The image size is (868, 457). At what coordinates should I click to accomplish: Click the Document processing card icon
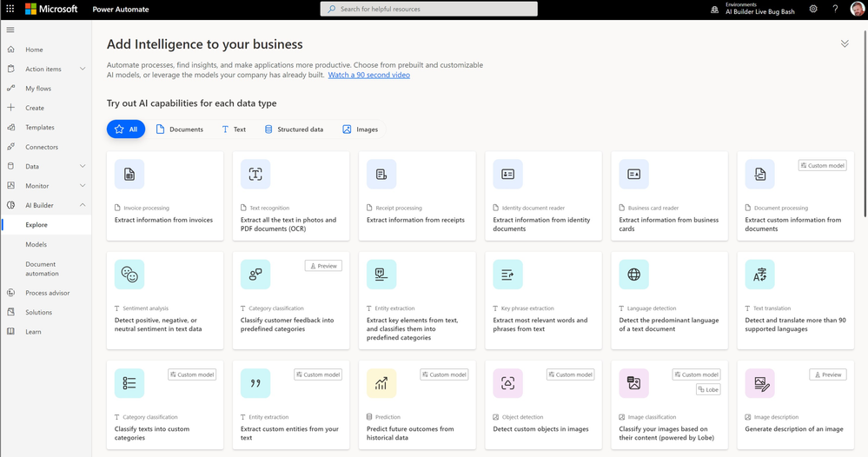[x=760, y=175]
